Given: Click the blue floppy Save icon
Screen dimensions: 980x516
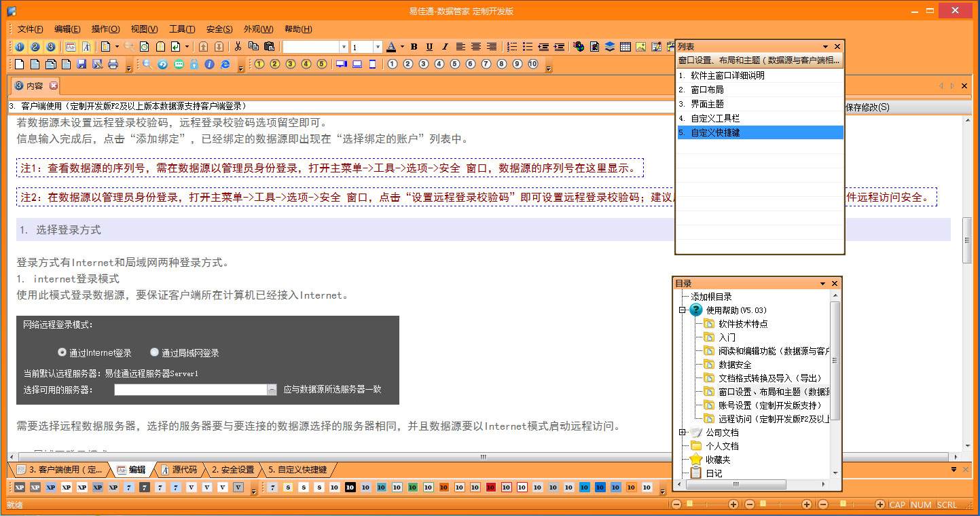Looking at the screenshot, I should [x=81, y=64].
